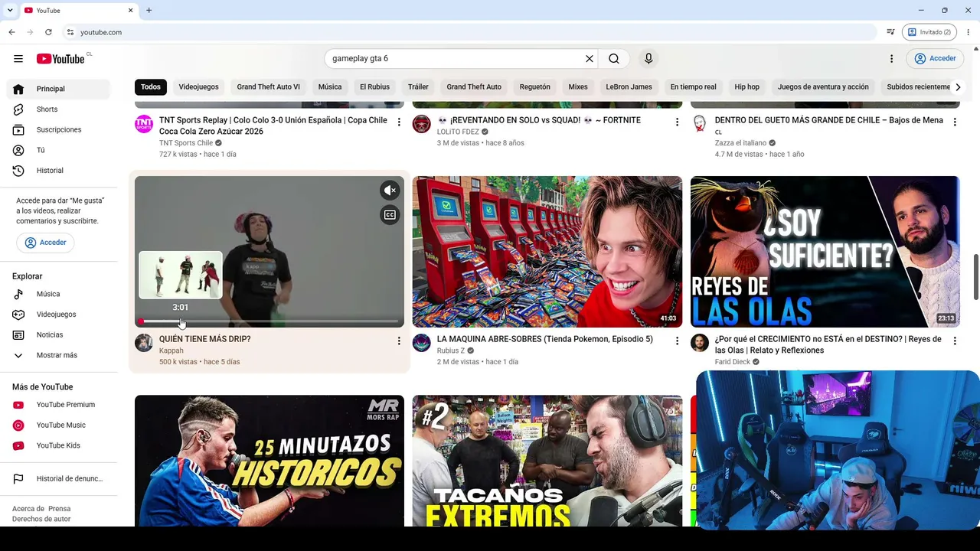
Task: Open the YouTube hamburger guide menu
Action: (x=18, y=59)
